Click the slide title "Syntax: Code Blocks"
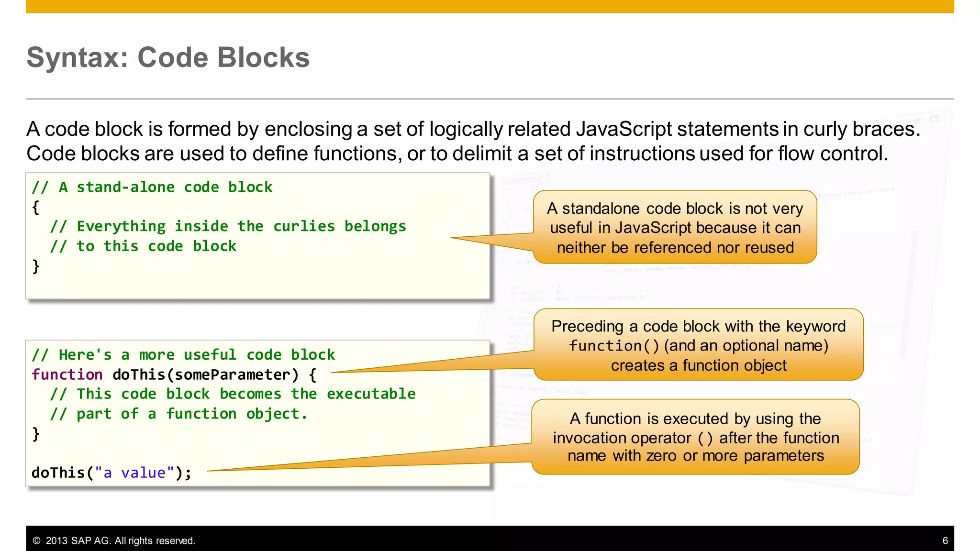Image resolution: width=980 pixels, height=551 pixels. click(168, 58)
